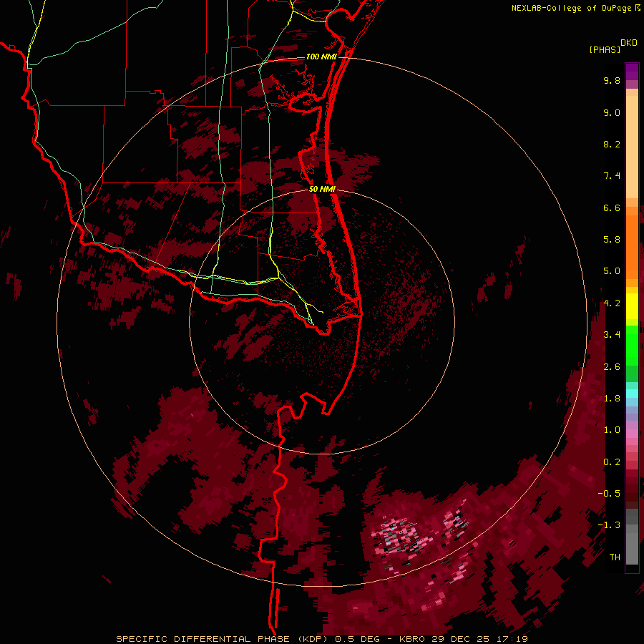Click the DKD label above the color scale
The height and width of the screenshot is (644, 644).
629,43
